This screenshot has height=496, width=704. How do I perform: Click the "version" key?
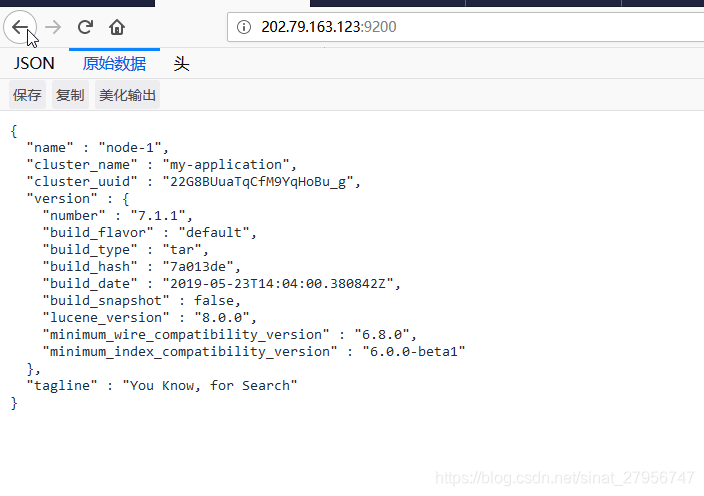pos(62,199)
